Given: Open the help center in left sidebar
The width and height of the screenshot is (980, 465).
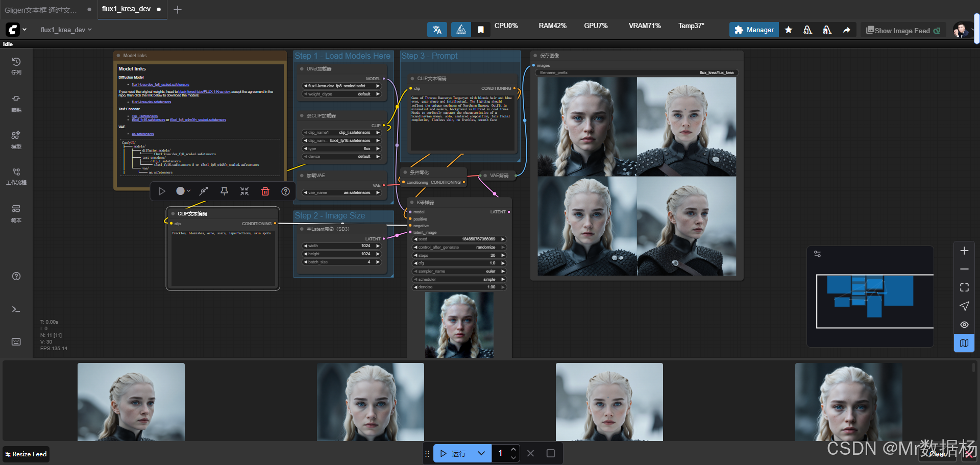Looking at the screenshot, I should [x=16, y=276].
